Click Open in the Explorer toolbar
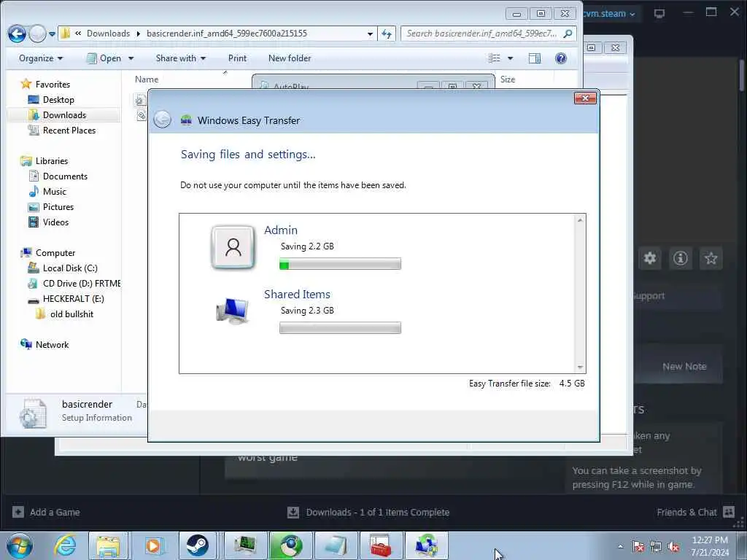Screen dimensions: 747x560 tap(104, 58)
